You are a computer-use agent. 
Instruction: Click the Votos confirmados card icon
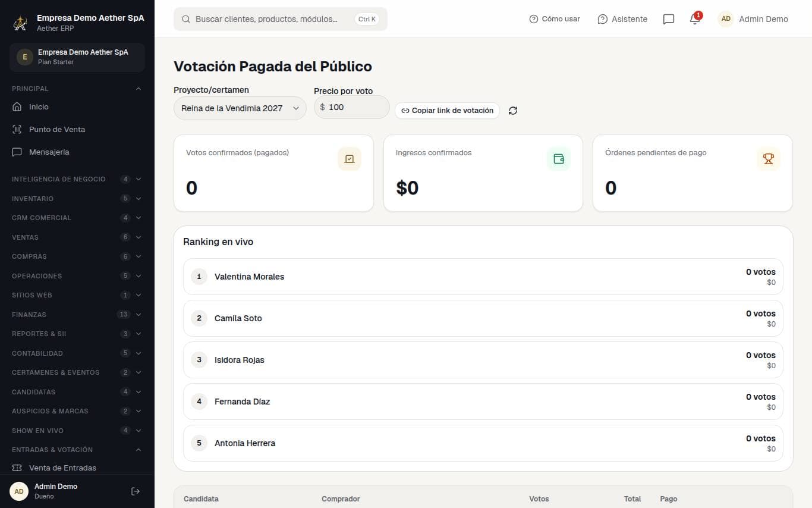click(350, 159)
